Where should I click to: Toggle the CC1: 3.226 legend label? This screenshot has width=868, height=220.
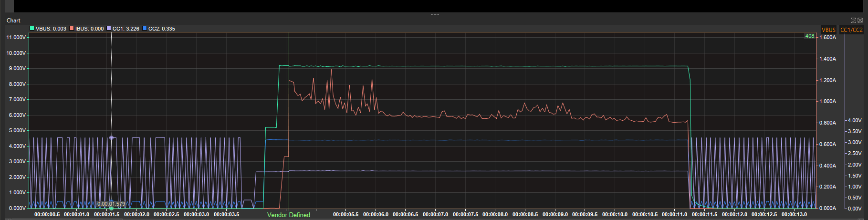(x=126, y=29)
